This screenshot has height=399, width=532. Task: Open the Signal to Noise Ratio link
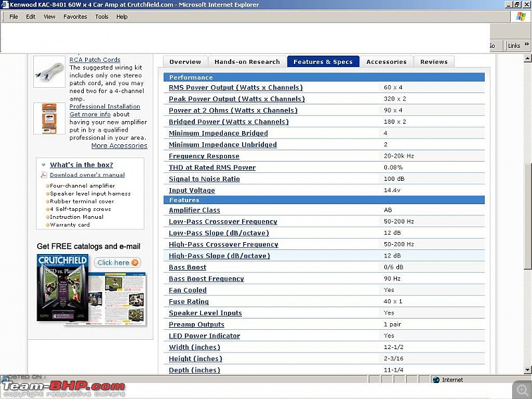(x=204, y=179)
